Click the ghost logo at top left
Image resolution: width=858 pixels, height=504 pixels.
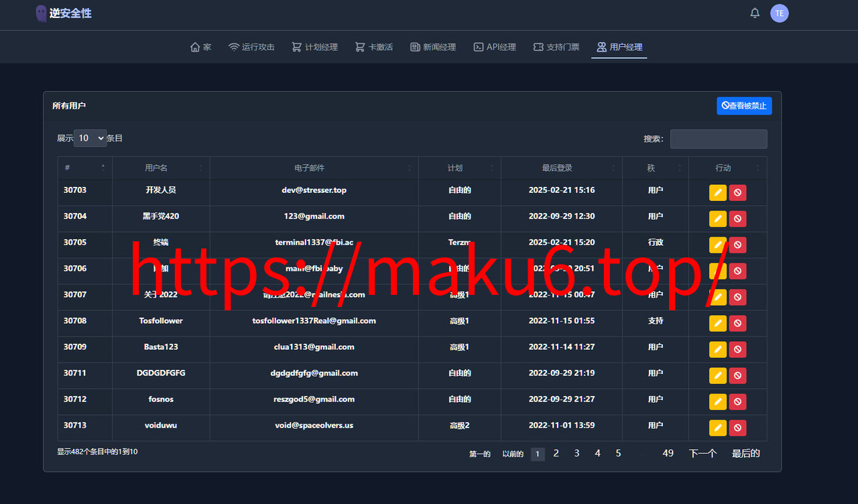[x=41, y=13]
